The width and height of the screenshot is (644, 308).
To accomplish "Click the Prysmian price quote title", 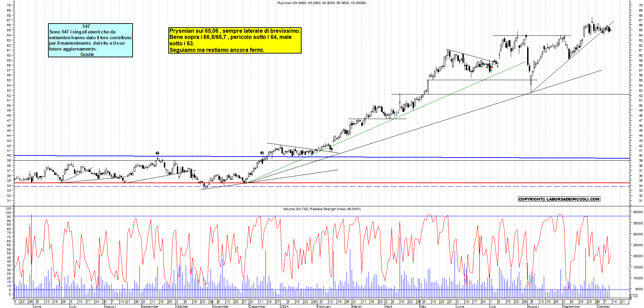I will (x=322, y=3).
